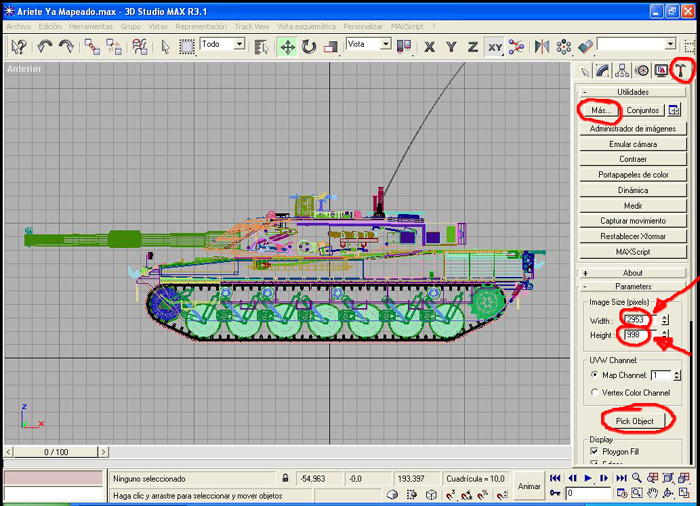Select the Rotate transform tool
The width and height of the screenshot is (700, 506).
tap(308, 46)
